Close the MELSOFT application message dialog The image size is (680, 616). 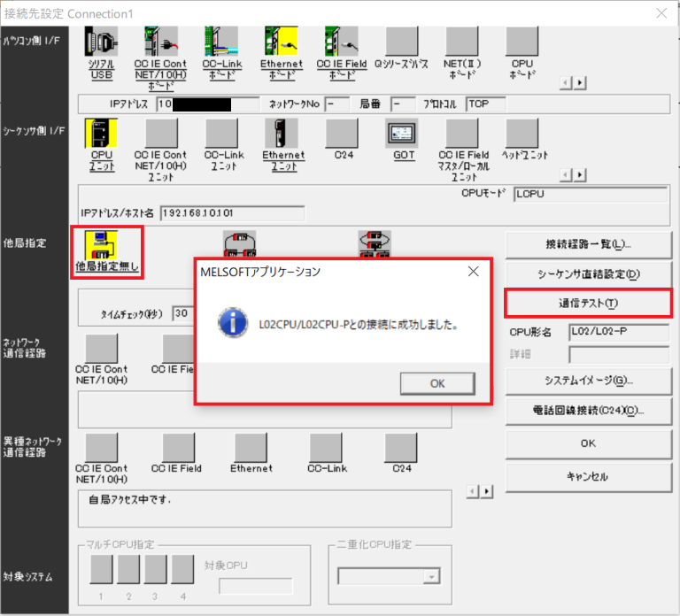pyautogui.click(x=474, y=272)
